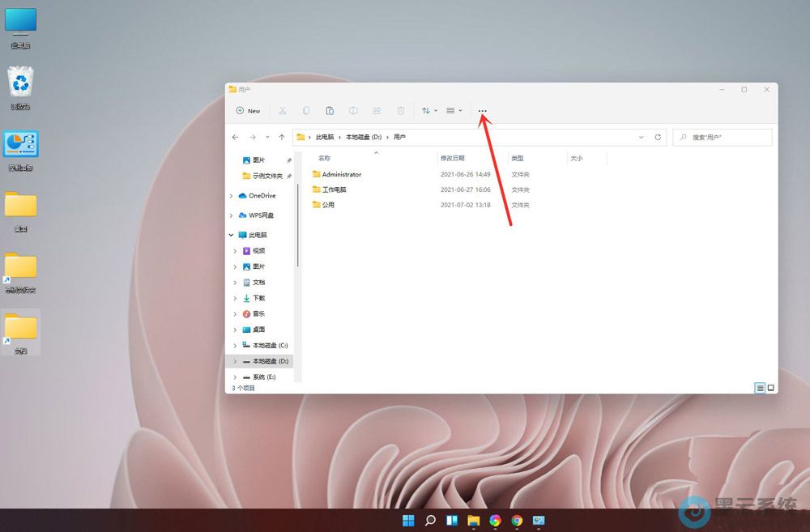
Task: Click the Delete trash icon in toolbar
Action: point(400,111)
